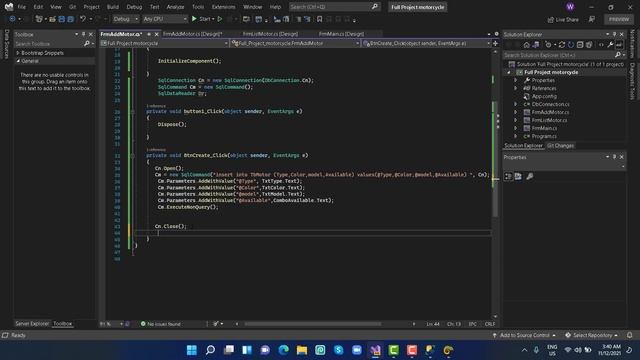Collapse Full Project motorcycle project node
The height and width of the screenshot is (360, 640).
point(509,72)
